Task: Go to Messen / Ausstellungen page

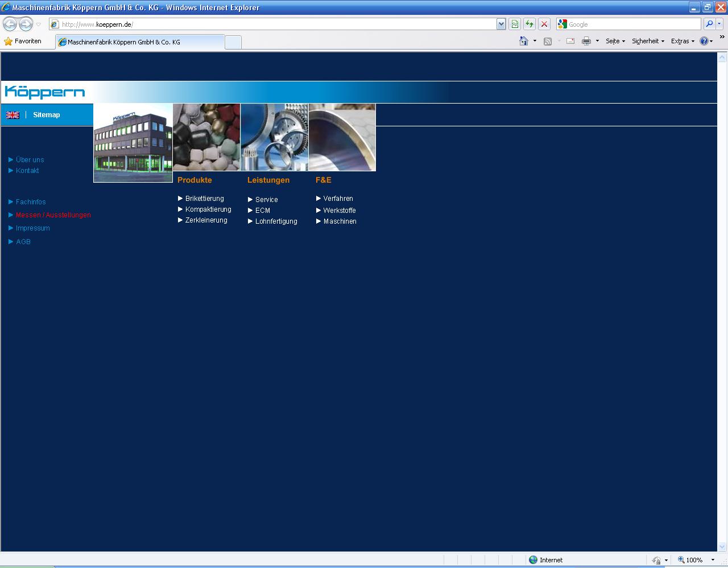Action: pyautogui.click(x=53, y=215)
